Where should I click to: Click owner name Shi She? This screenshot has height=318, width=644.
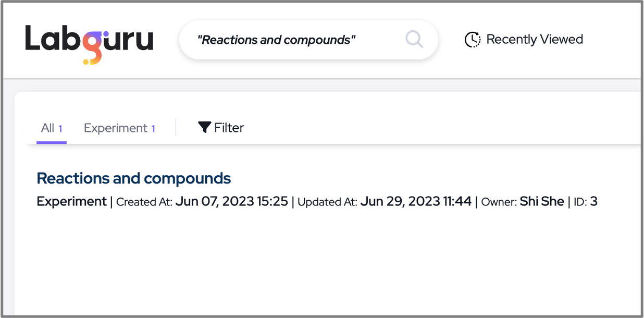542,201
